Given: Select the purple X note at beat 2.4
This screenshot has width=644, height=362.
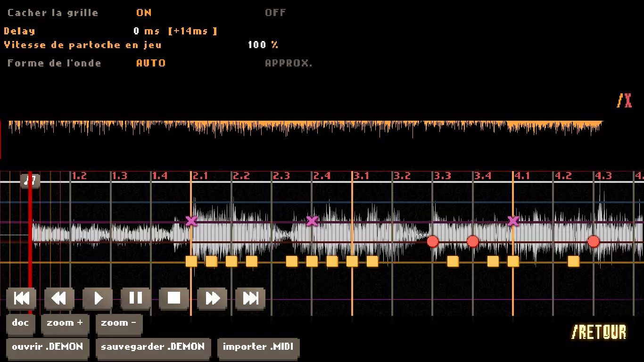Looking at the screenshot, I should point(312,221).
